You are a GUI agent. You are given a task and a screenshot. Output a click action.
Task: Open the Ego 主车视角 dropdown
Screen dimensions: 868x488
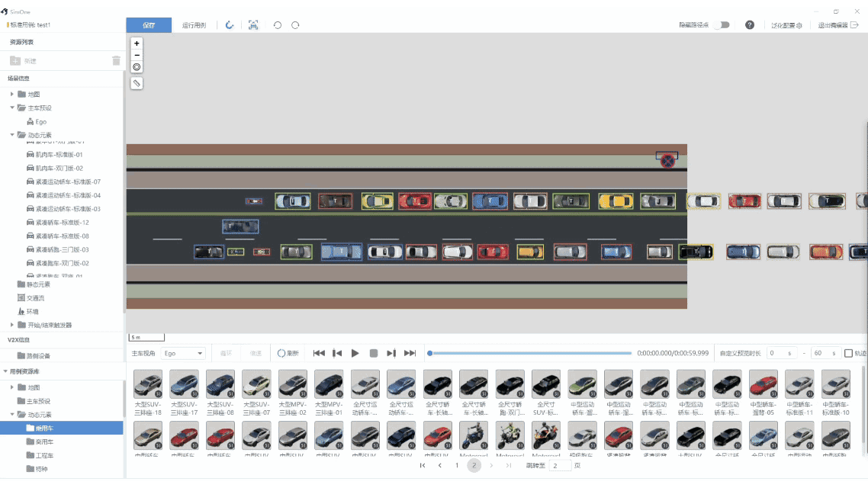[x=183, y=353]
